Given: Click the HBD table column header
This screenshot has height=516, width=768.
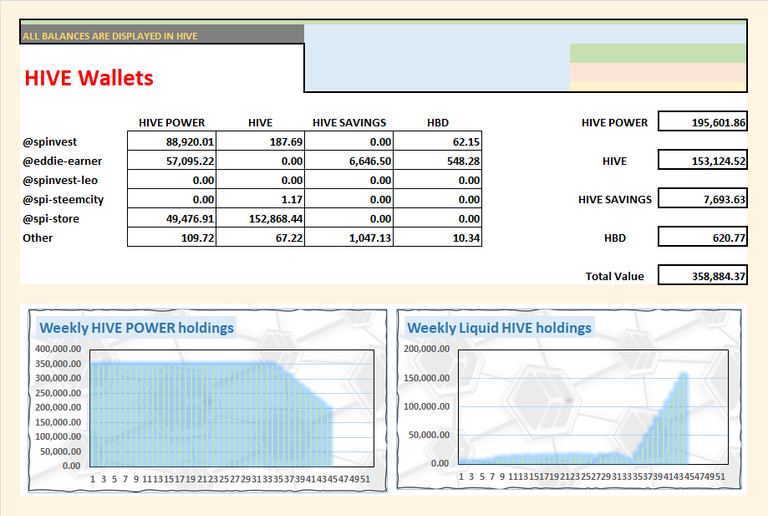Looking at the screenshot, I should click(x=438, y=122).
